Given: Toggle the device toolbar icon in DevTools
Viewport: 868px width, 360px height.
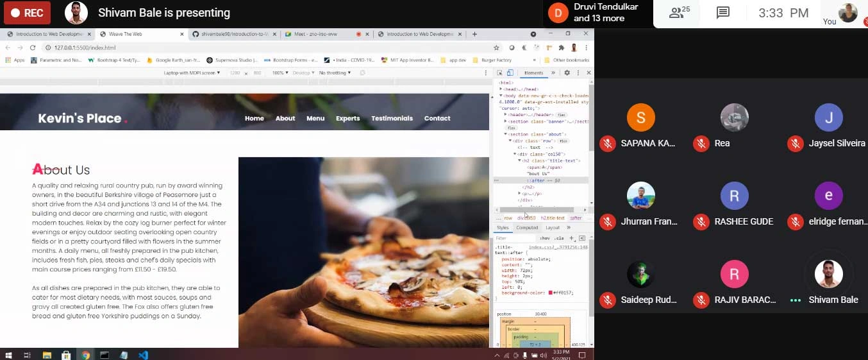Looking at the screenshot, I should click(510, 73).
